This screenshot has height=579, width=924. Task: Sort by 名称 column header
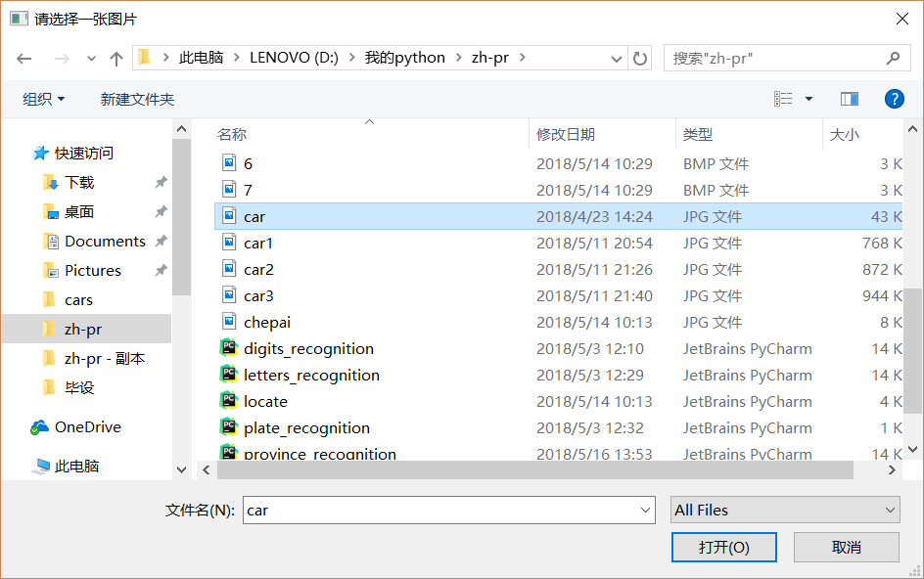tap(232, 134)
